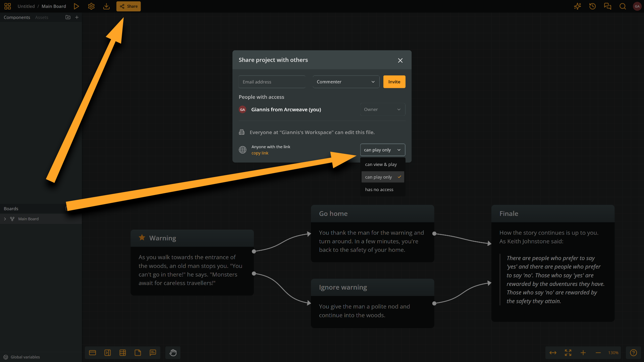644x362 pixels.
Task: Expand the Main Board tree chevron
Action: 5,219
